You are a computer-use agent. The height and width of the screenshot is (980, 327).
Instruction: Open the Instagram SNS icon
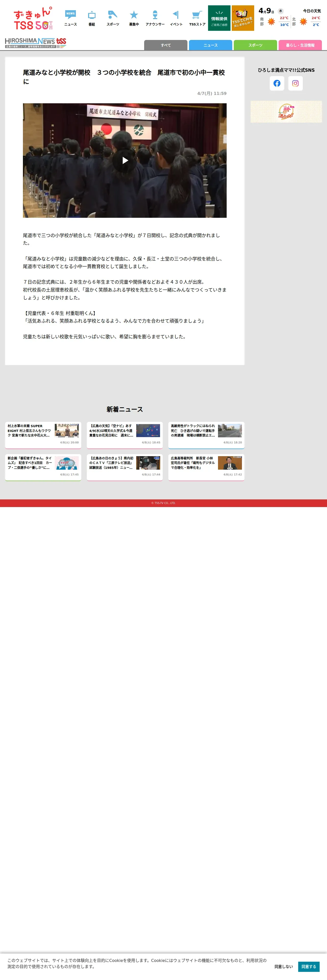295,83
